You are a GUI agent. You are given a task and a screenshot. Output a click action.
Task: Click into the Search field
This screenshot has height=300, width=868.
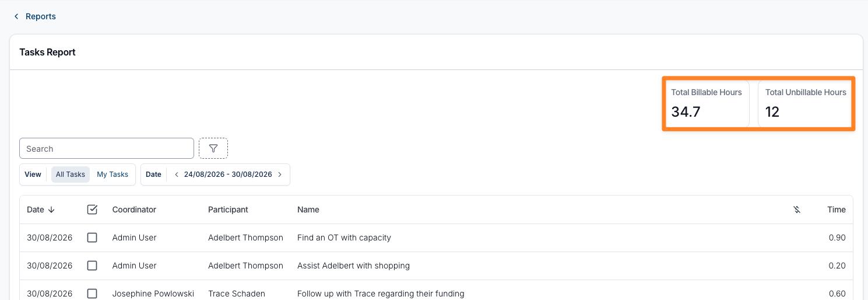point(107,148)
